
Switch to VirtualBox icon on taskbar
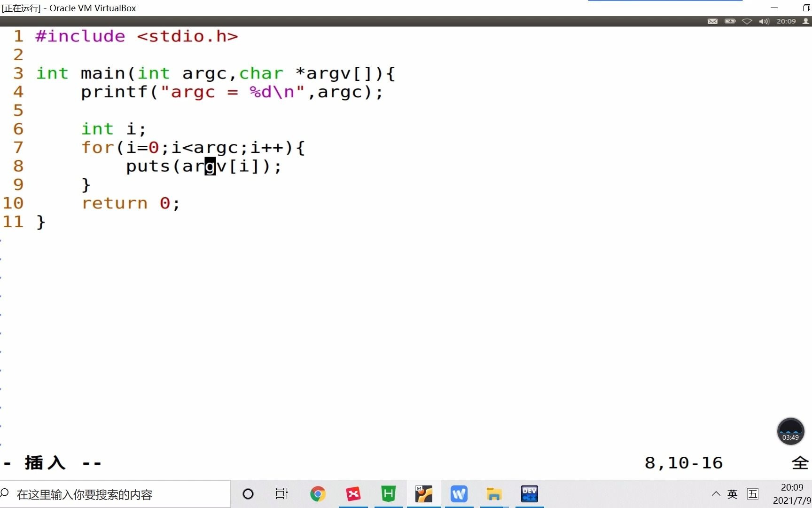coord(424,494)
